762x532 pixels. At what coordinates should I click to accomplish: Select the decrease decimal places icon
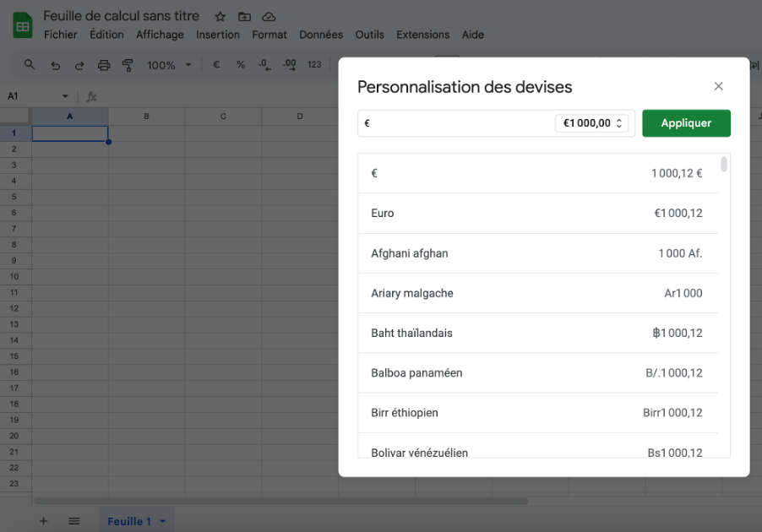pyautogui.click(x=264, y=64)
